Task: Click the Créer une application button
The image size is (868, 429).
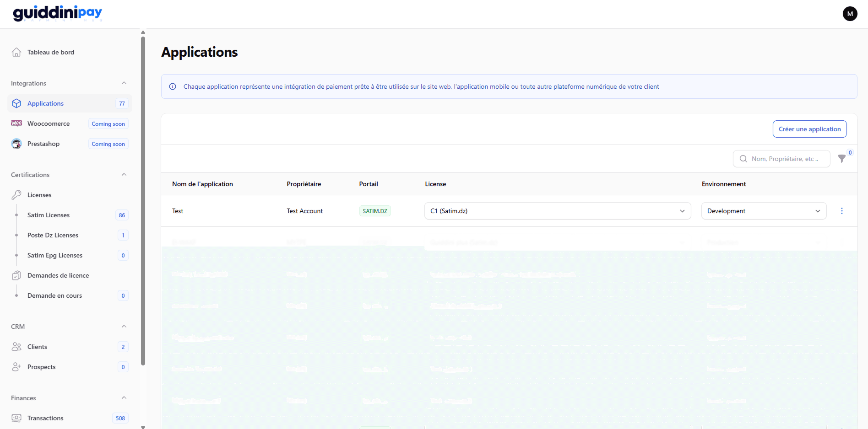Action: 809,129
